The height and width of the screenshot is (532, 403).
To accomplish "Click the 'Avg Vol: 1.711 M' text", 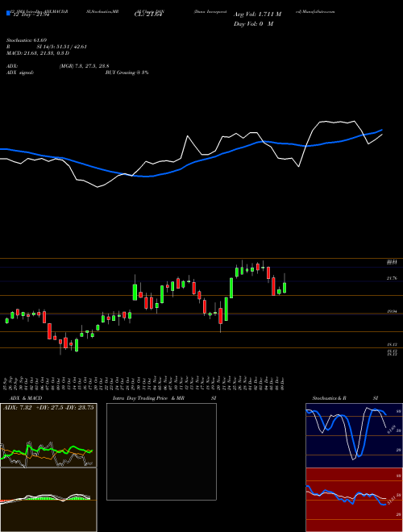I will (257, 15).
